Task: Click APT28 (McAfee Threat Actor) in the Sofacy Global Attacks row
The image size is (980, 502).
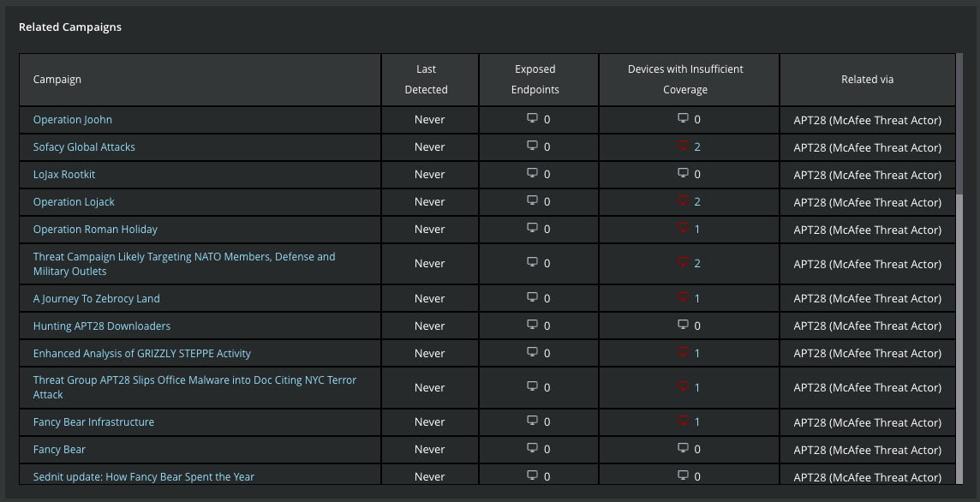Action: [x=868, y=147]
